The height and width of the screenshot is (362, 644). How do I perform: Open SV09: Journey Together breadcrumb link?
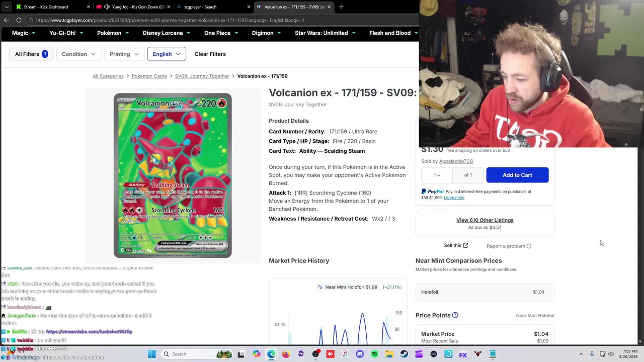(x=202, y=76)
